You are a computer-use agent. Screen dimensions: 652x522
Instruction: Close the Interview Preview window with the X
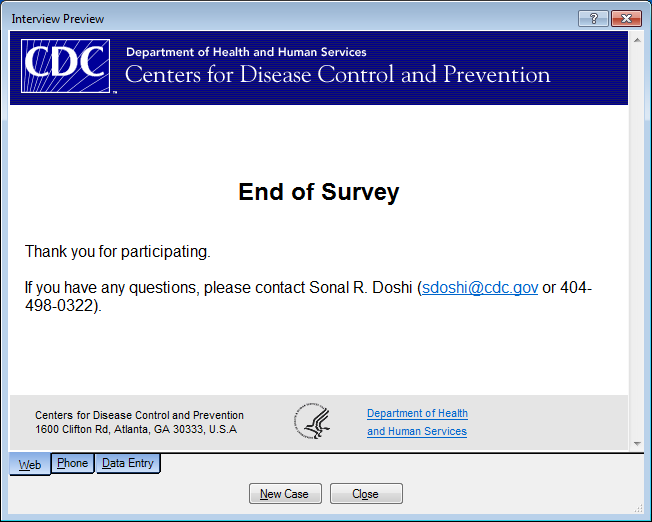(626, 19)
